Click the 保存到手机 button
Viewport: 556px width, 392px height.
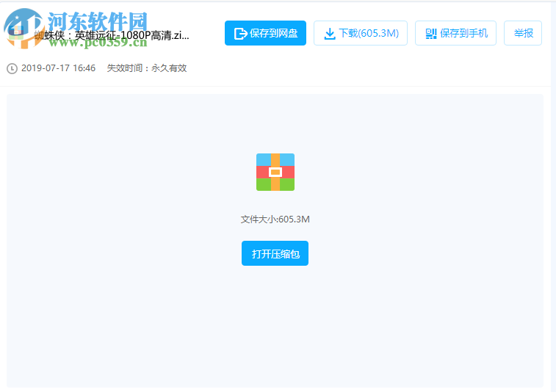click(455, 33)
